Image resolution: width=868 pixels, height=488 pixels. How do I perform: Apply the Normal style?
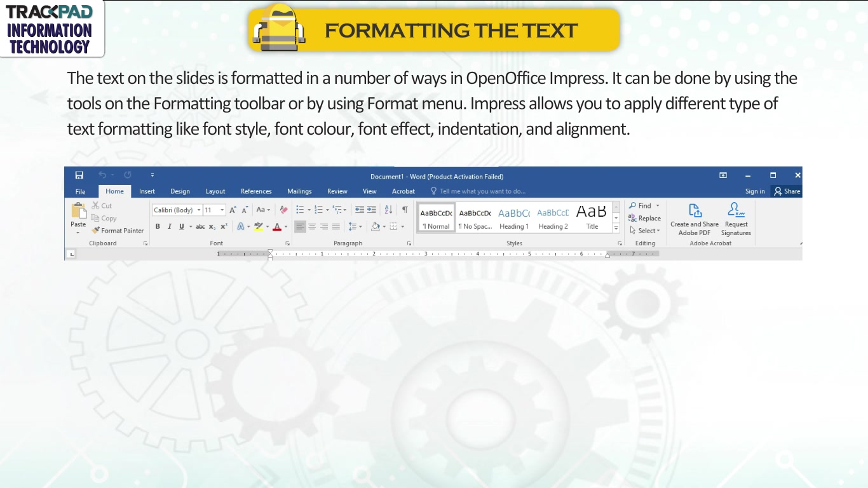pos(436,217)
